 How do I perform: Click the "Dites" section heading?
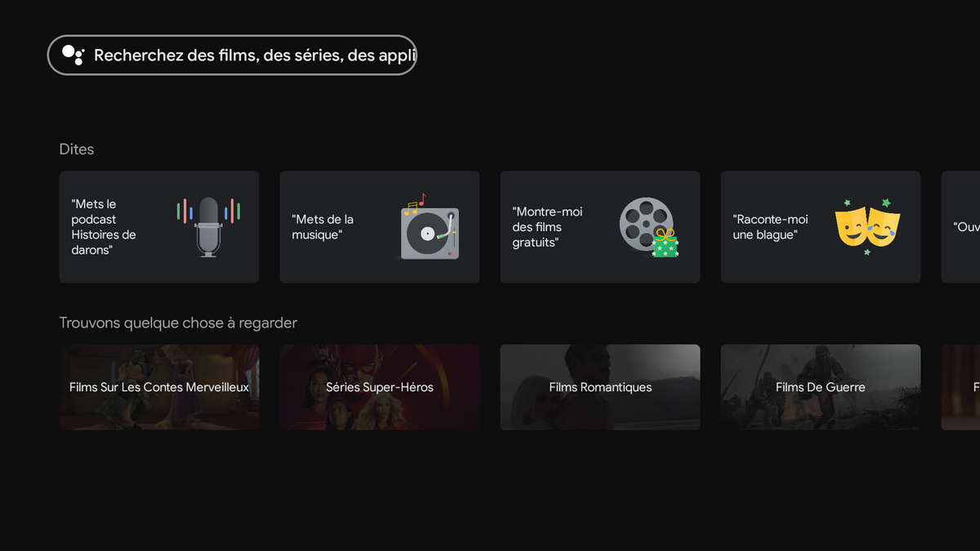(77, 149)
